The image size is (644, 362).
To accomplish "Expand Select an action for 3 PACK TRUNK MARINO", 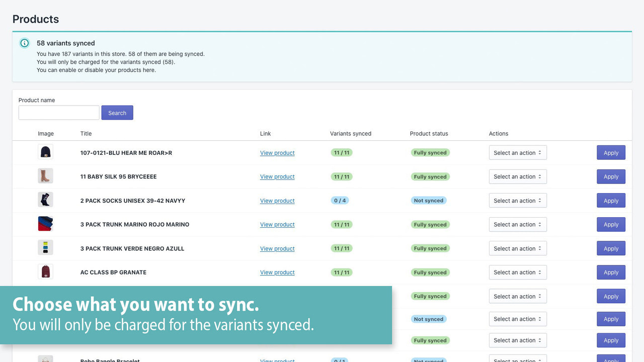I will coord(518,224).
